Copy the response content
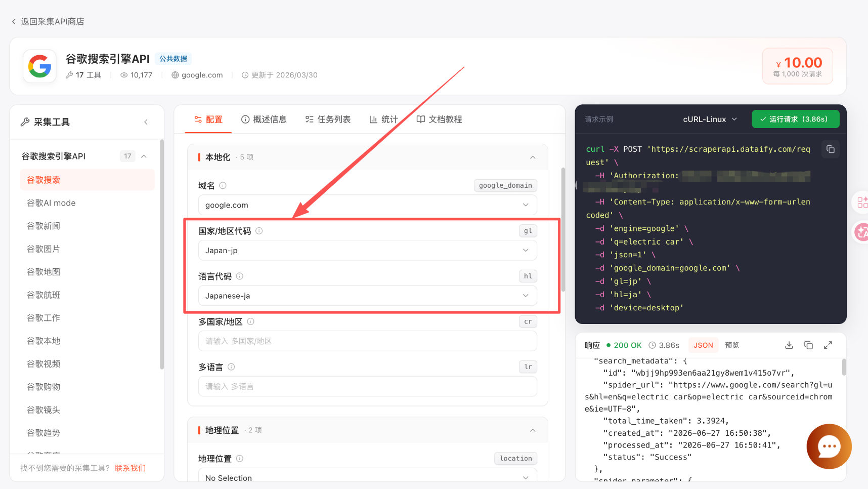This screenshot has width=868, height=489. [808, 345]
